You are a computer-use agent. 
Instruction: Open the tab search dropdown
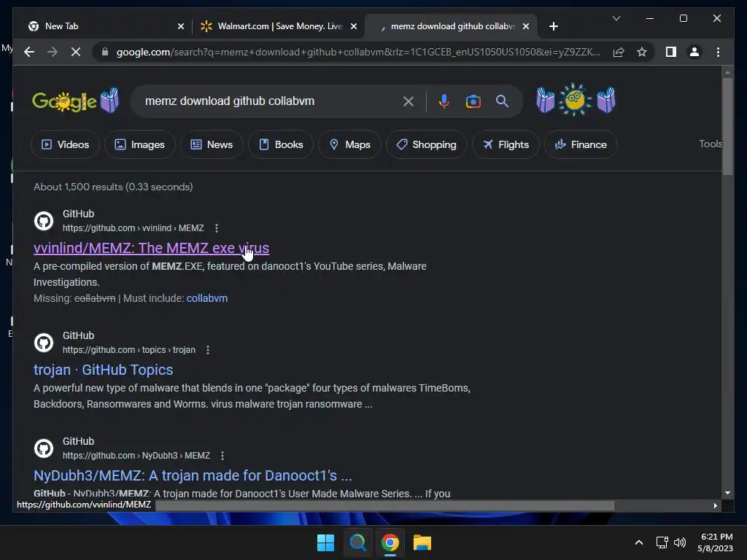616,18
